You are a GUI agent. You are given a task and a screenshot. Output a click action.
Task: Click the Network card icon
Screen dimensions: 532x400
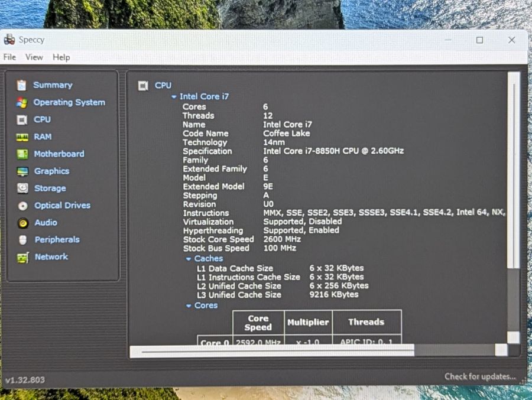pos(23,257)
